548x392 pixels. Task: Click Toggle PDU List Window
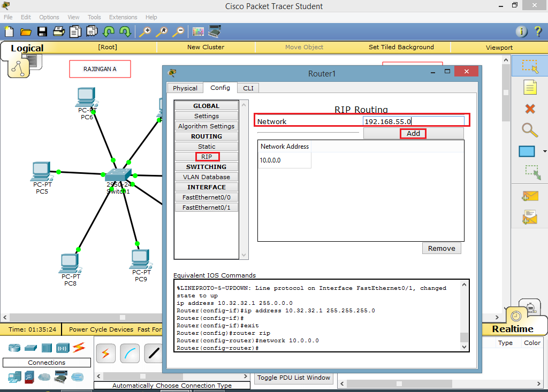click(x=293, y=378)
